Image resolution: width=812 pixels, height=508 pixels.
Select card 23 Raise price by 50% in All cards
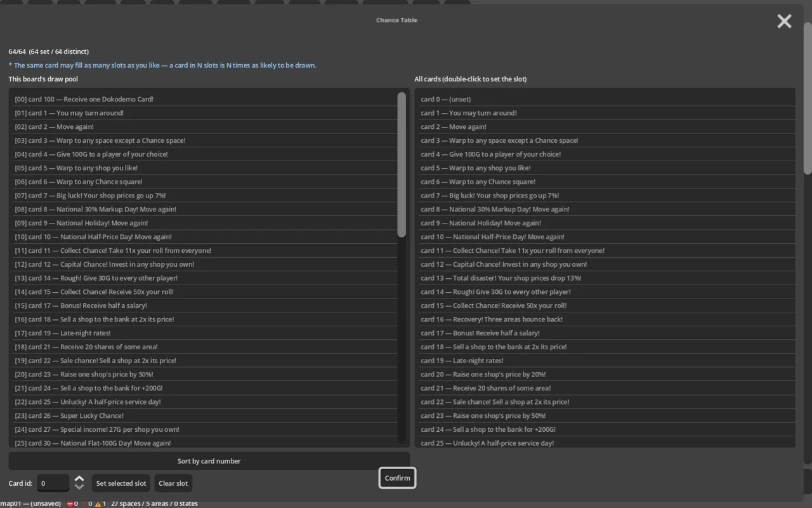(x=606, y=416)
